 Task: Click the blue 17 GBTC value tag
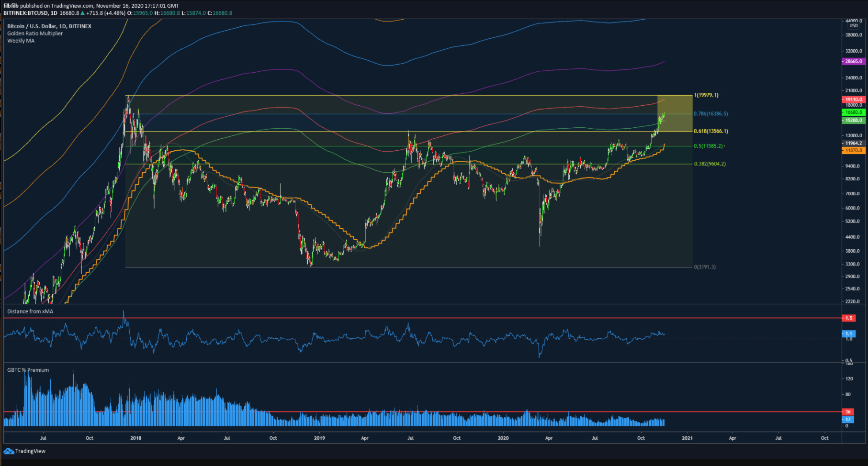coord(848,420)
